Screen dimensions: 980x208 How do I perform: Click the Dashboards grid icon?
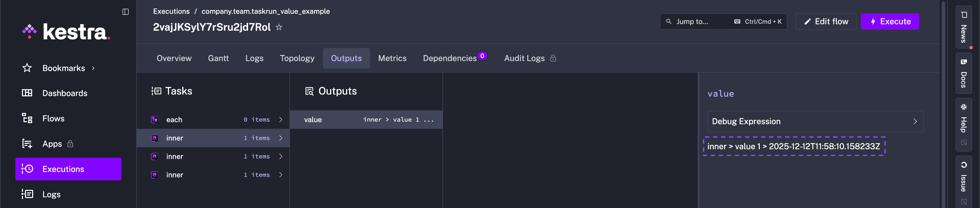click(27, 93)
